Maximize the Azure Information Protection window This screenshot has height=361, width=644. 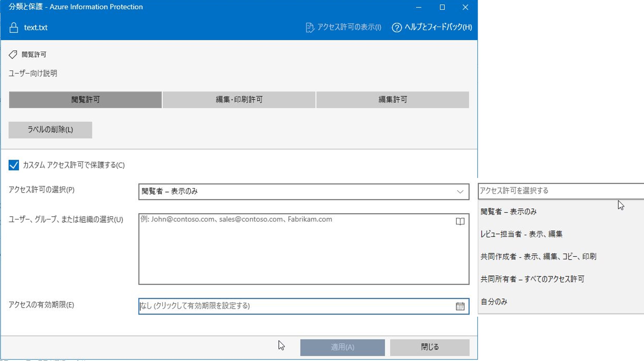point(442,7)
